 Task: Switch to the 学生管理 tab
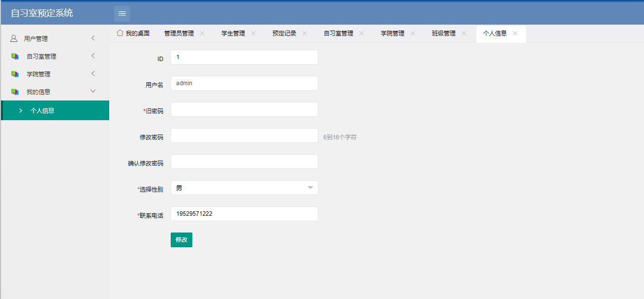point(233,33)
